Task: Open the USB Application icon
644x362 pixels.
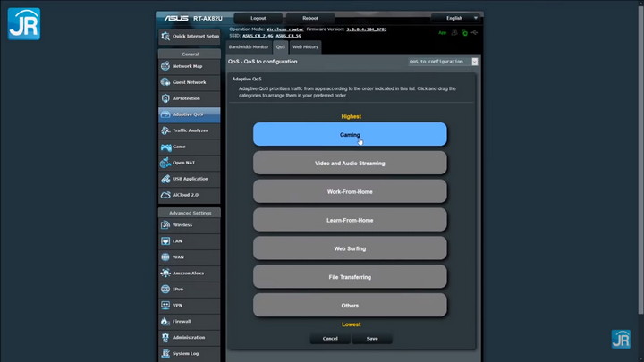Action: pos(166,178)
